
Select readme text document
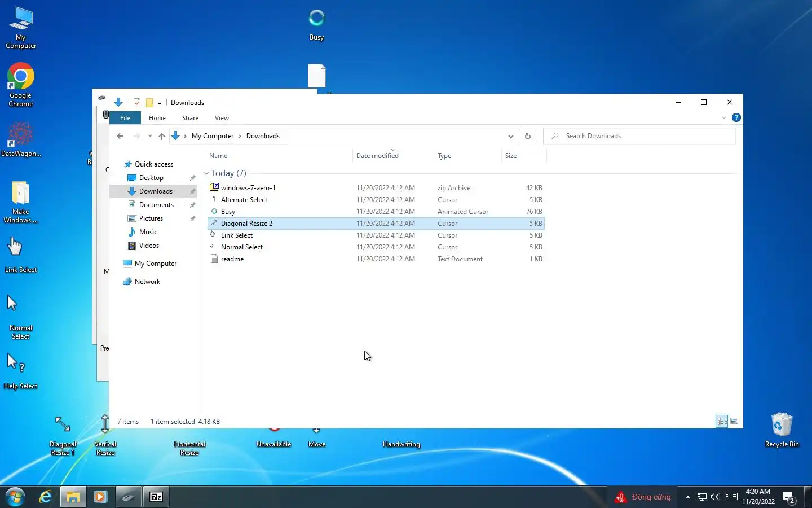pos(376,259)
